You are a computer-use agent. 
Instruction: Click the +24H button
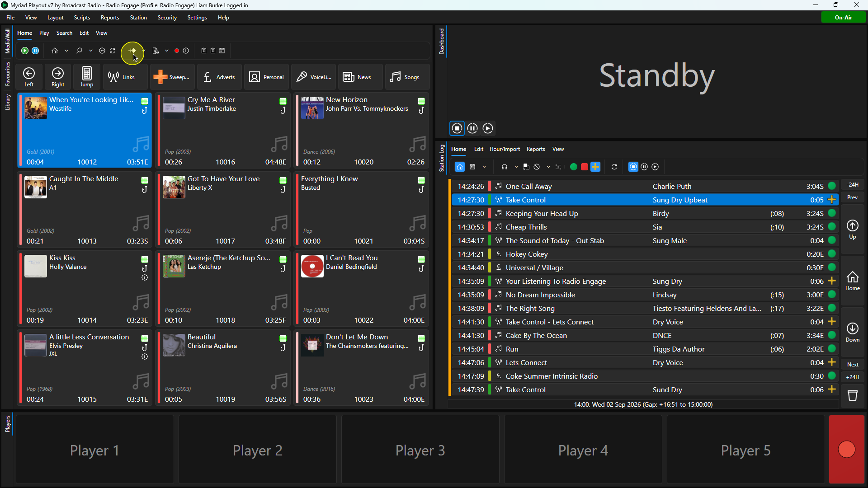853,377
